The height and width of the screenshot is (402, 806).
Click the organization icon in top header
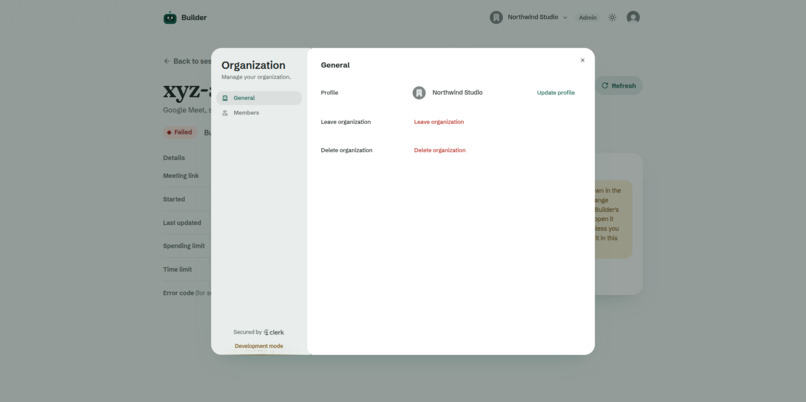[496, 17]
